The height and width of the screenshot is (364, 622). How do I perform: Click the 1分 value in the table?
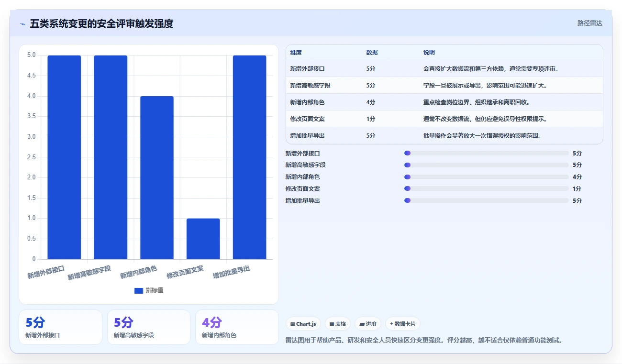tap(370, 119)
